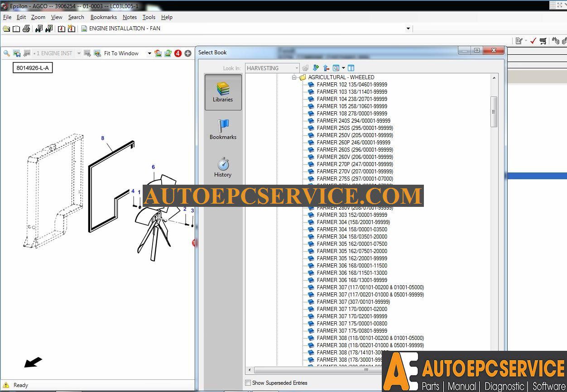The height and width of the screenshot is (392, 567).
Task: Open History in Select Book sidebar
Action: pyautogui.click(x=223, y=167)
